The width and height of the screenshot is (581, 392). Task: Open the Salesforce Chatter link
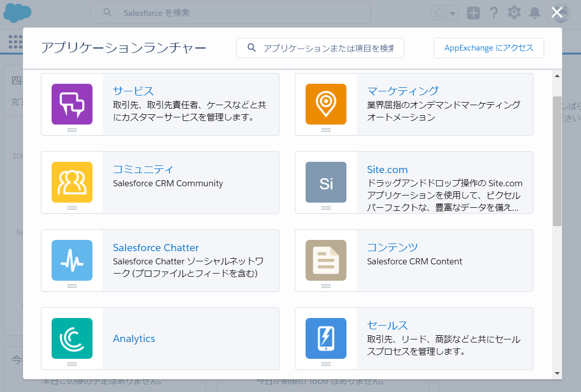(156, 248)
